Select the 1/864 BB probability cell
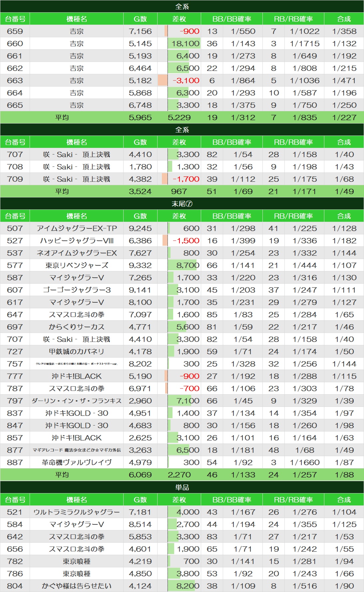This screenshot has width=364, height=592. click(x=243, y=81)
